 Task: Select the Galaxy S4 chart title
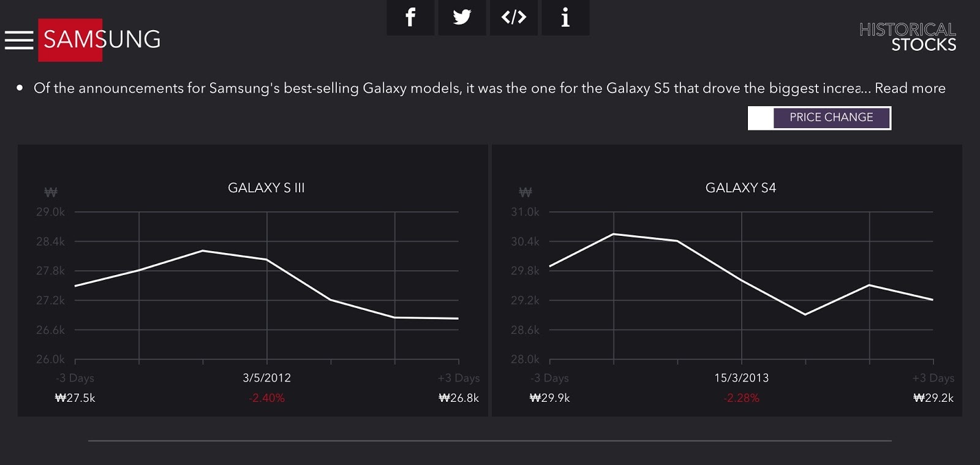pos(741,188)
